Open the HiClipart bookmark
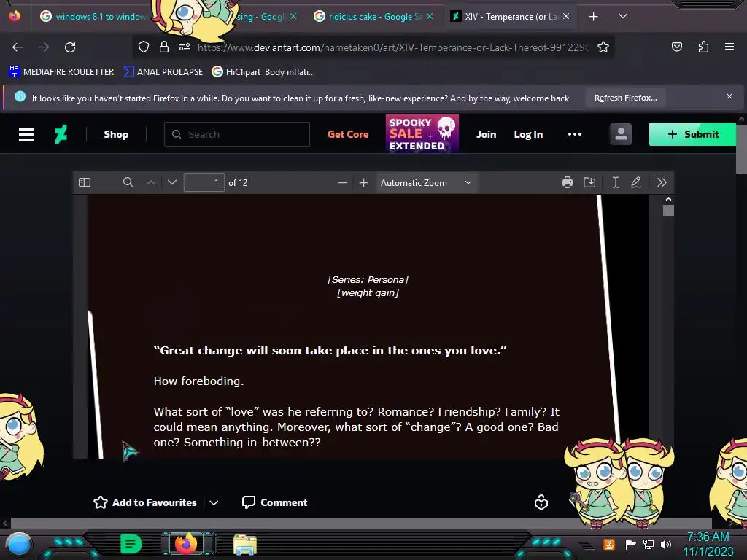747x560 pixels. (263, 72)
